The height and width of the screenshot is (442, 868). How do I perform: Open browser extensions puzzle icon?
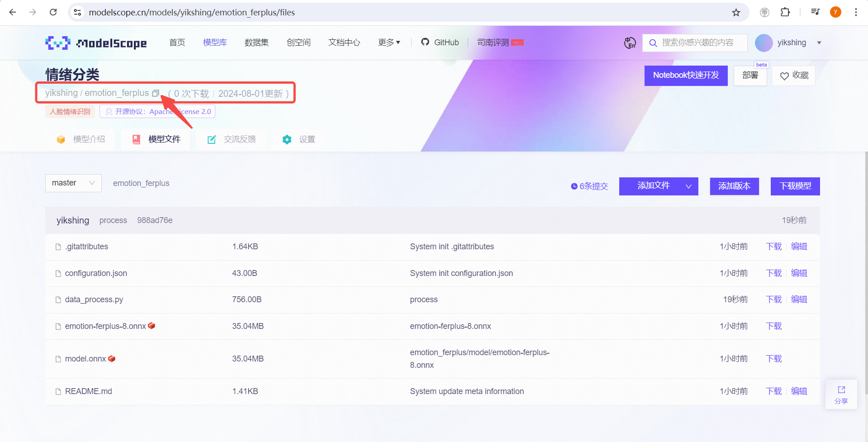click(x=785, y=12)
